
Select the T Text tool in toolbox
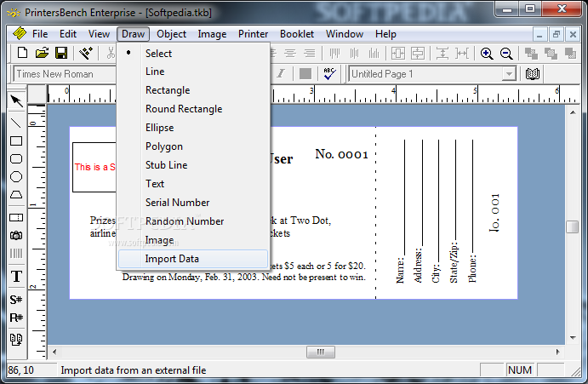[x=16, y=276]
